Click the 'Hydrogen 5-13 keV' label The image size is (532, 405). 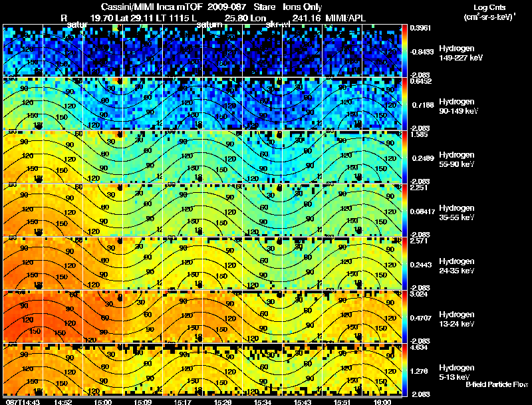coord(457,372)
